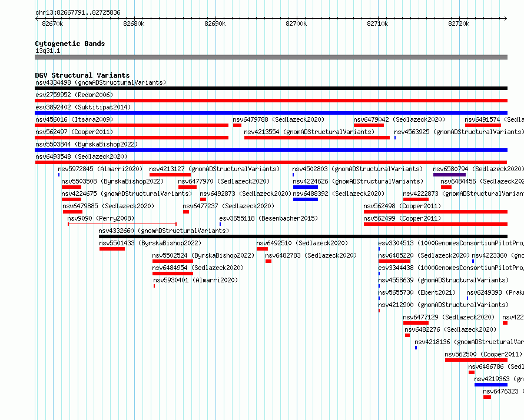This screenshot has width=524, height=420.
Task: Click nsv5501433 (ByrskaBishop2022) label
Action: point(150,243)
